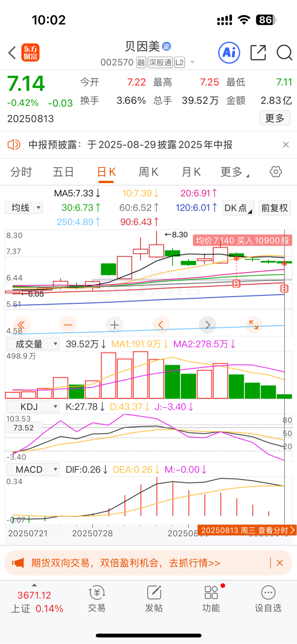
Task: Tap the Wi-Fi icon in status bar
Action: 244,20
